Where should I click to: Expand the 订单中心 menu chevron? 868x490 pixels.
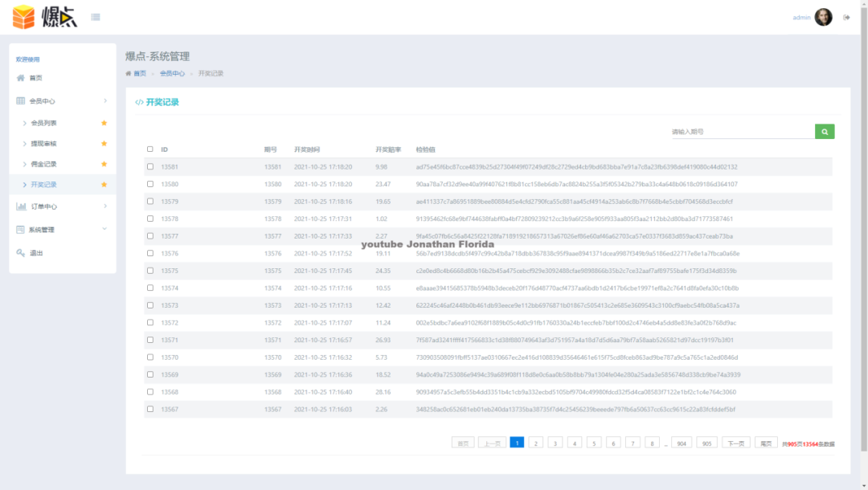105,206
